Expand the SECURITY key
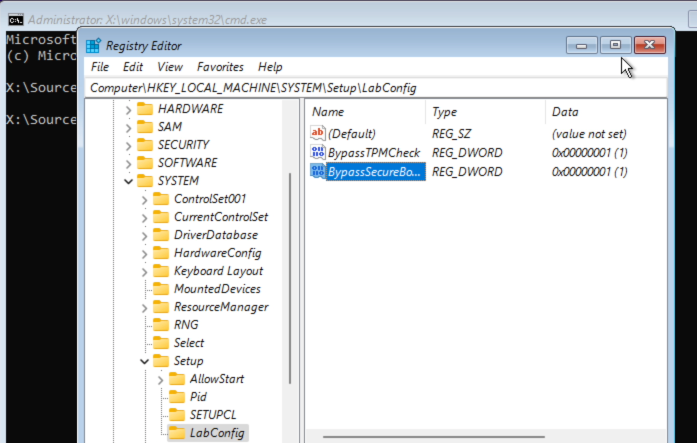The height and width of the screenshot is (443, 697). tap(128, 145)
